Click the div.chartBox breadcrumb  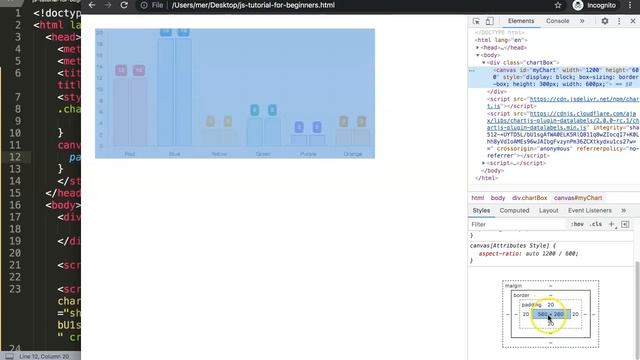coord(529,198)
